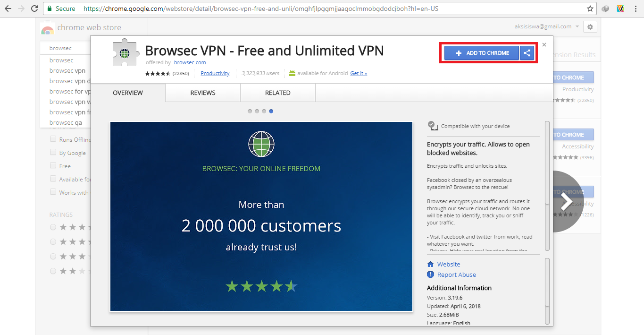The width and height of the screenshot is (644, 335).
Task: Select the third star rating radio button
Action: (53, 257)
